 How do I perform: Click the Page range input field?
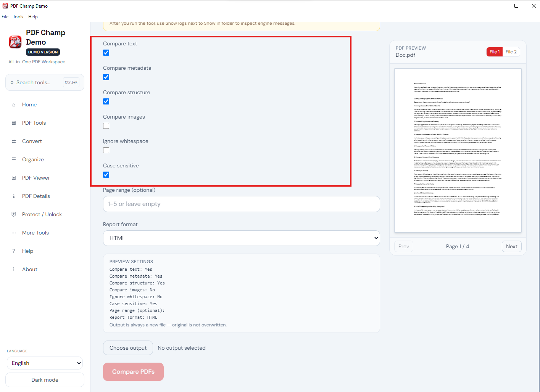click(x=242, y=204)
